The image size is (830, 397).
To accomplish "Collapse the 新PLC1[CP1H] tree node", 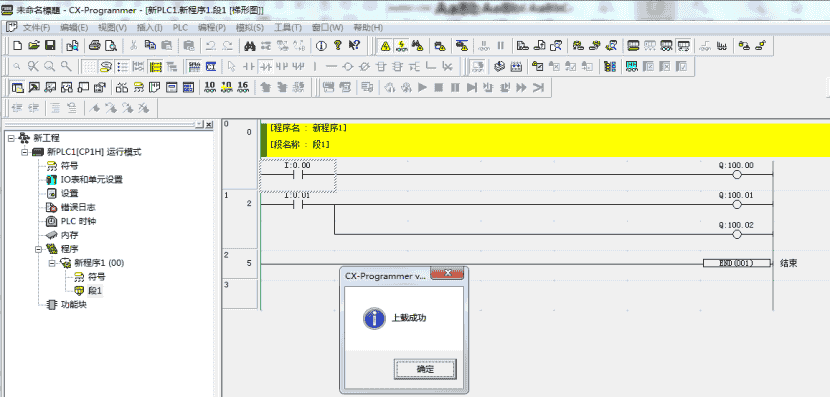I will [x=24, y=152].
